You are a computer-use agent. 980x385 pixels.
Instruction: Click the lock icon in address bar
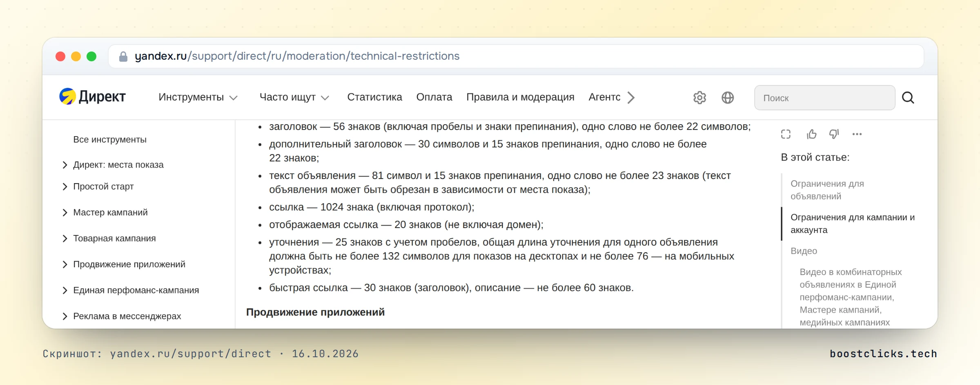(x=123, y=56)
